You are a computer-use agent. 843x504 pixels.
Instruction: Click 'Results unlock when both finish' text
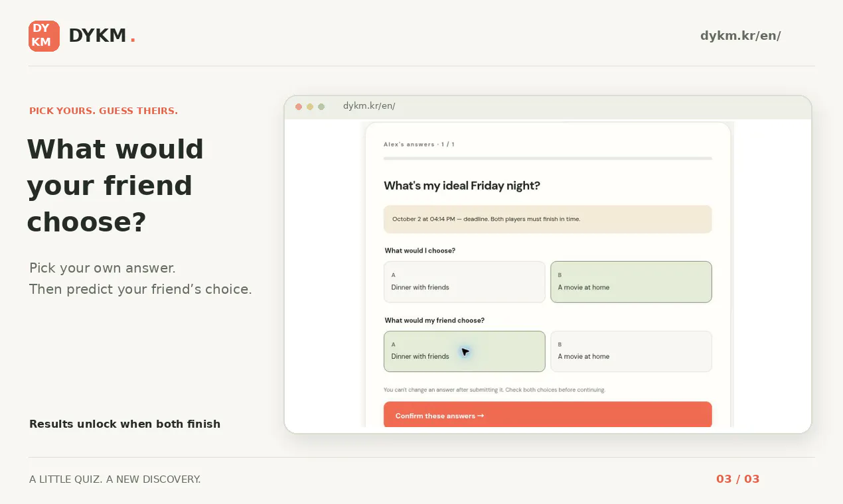pos(125,424)
